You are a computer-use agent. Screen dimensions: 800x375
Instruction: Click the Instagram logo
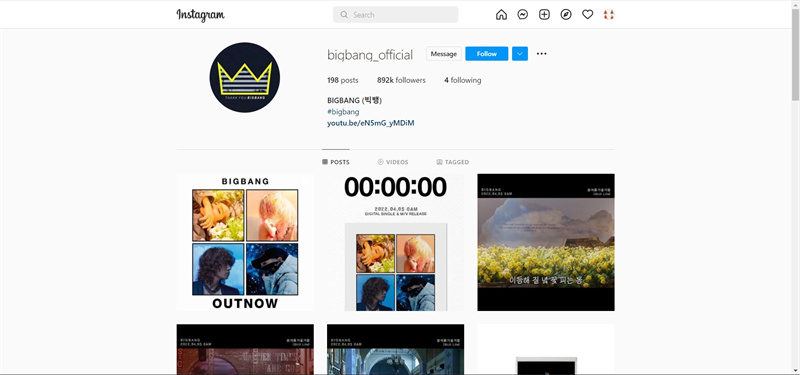(x=201, y=15)
